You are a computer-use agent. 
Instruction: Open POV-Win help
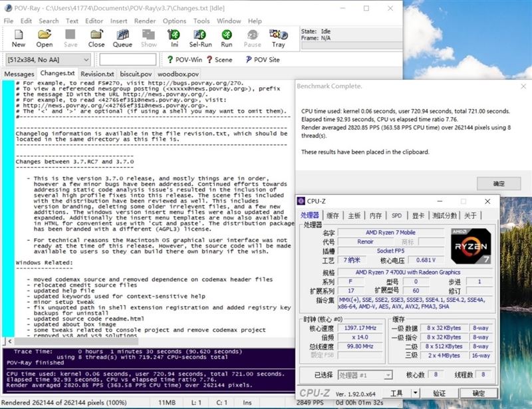click(x=185, y=60)
